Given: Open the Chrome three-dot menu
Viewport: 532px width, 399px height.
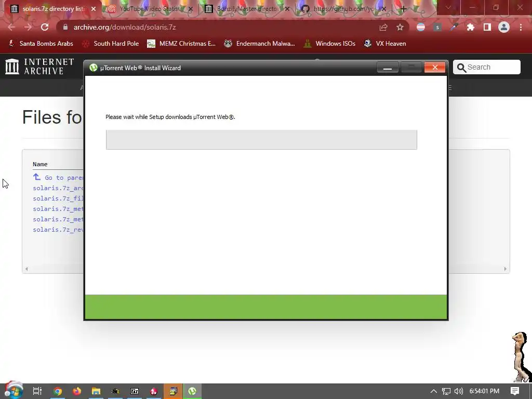Looking at the screenshot, I should pos(521,27).
